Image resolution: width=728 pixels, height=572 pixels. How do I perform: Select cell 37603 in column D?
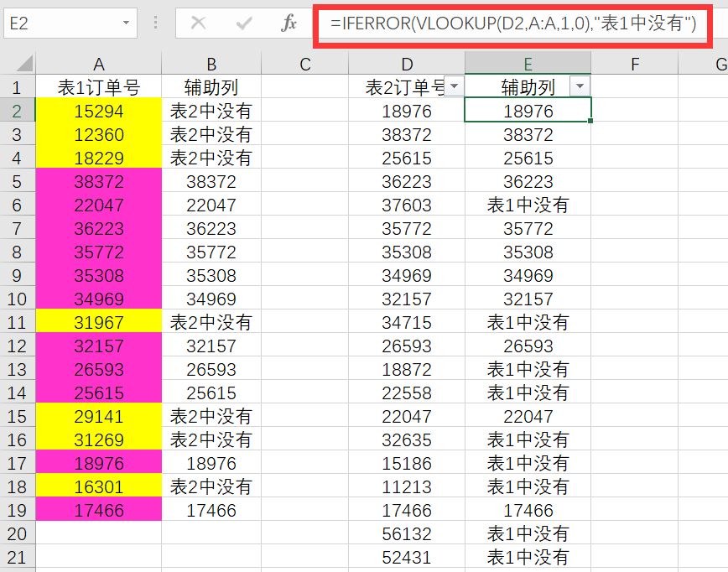click(407, 205)
